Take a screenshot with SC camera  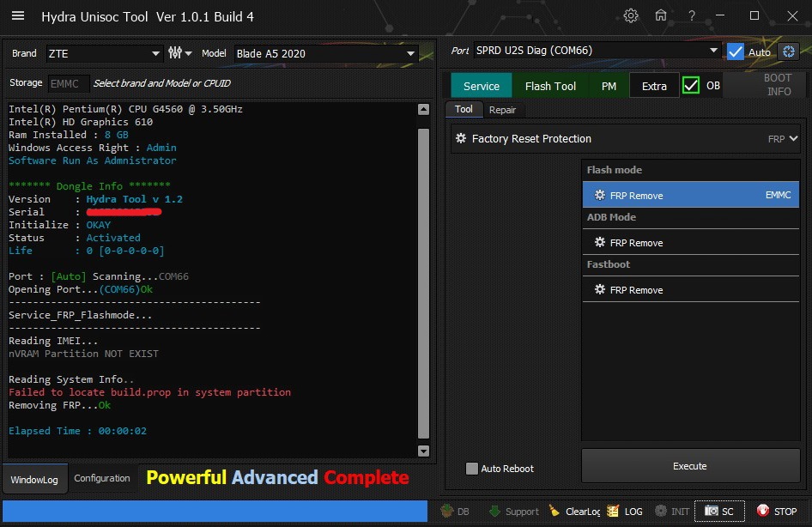tap(719, 512)
